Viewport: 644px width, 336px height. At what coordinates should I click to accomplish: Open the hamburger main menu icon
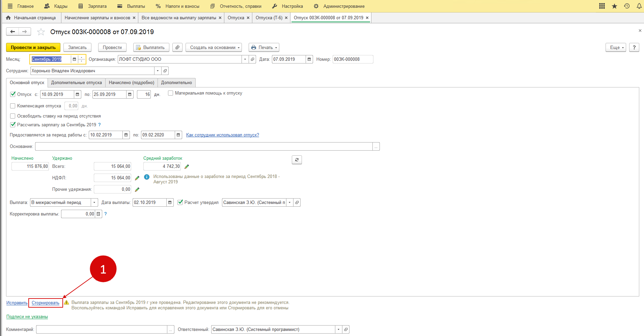pyautogui.click(x=10, y=6)
